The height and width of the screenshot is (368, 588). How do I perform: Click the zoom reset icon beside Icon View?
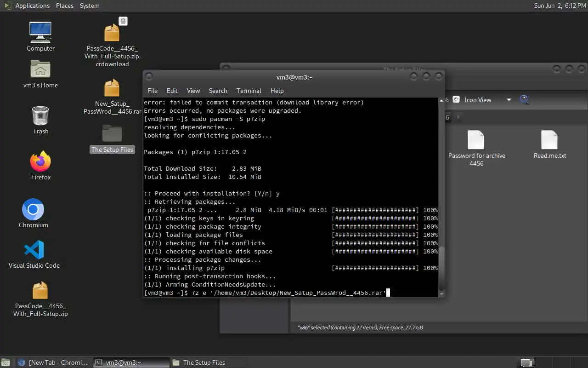[x=456, y=99]
